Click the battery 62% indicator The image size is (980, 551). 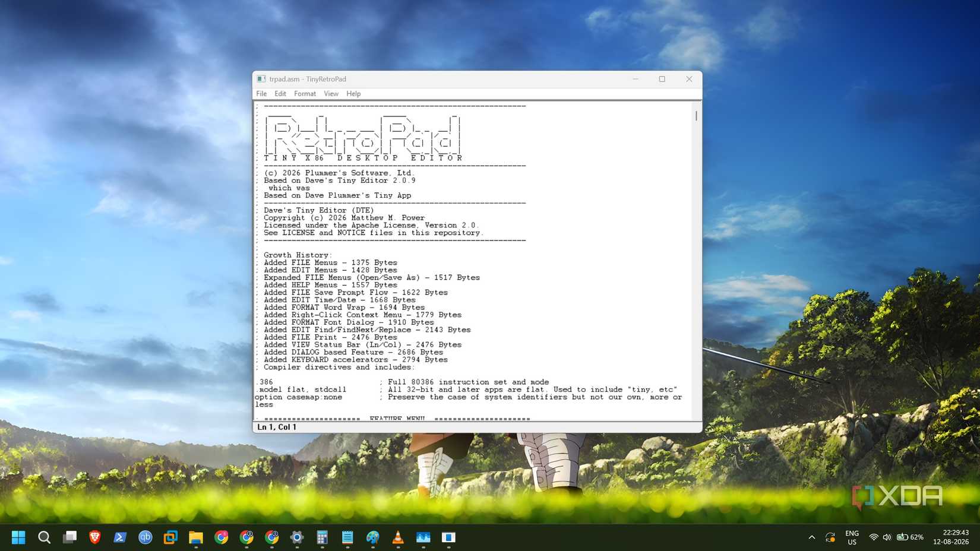pos(910,537)
